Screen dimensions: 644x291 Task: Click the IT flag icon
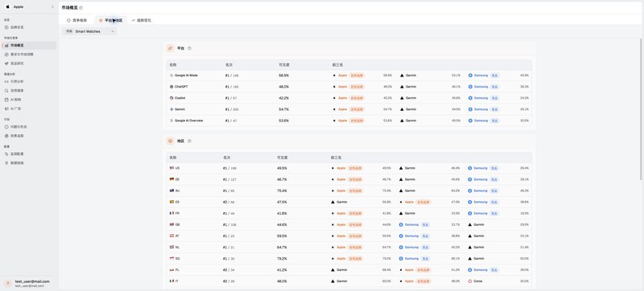point(171,281)
